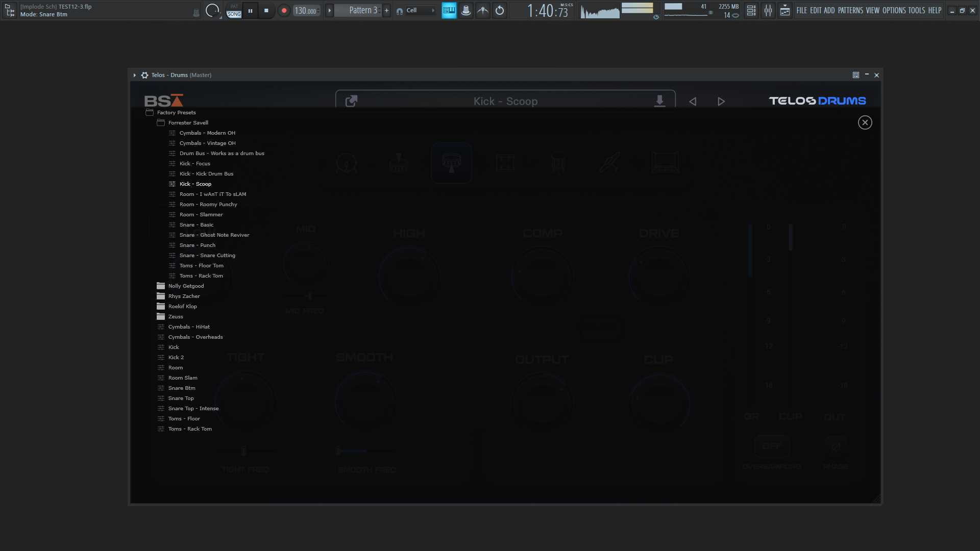
Task: Select the Drum Bus - Works as a drum bus preset
Action: (x=222, y=154)
